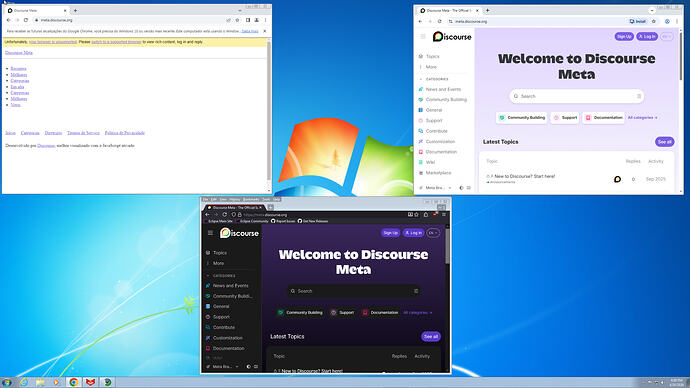The width and height of the screenshot is (690, 388).
Task: Collapse the Categories section in the dark sidebar
Action: 221,275
